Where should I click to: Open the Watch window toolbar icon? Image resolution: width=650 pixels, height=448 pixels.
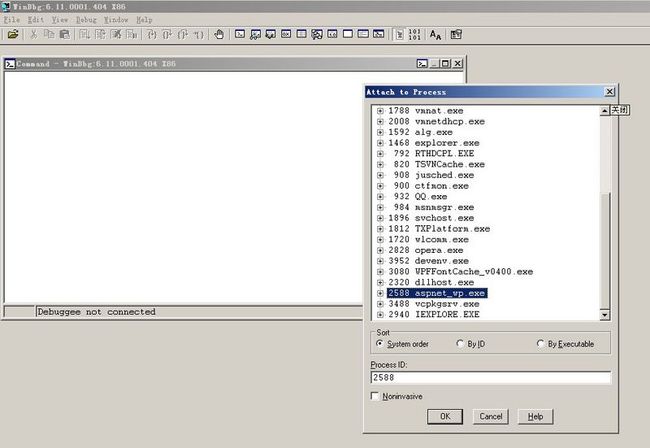click(255, 34)
